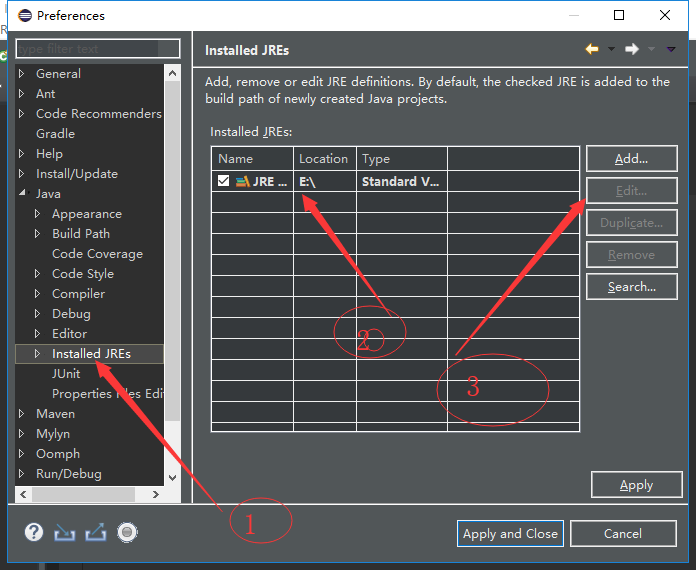Click the Edit... button
This screenshot has height=570, width=696.
point(632,190)
